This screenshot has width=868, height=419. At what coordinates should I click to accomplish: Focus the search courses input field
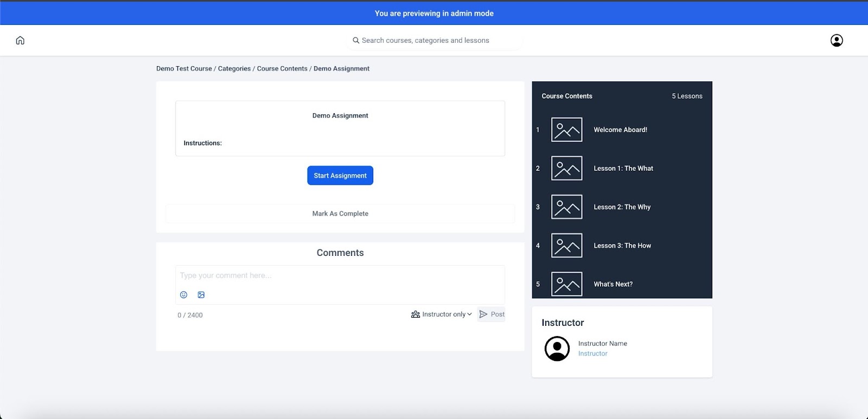[434, 40]
